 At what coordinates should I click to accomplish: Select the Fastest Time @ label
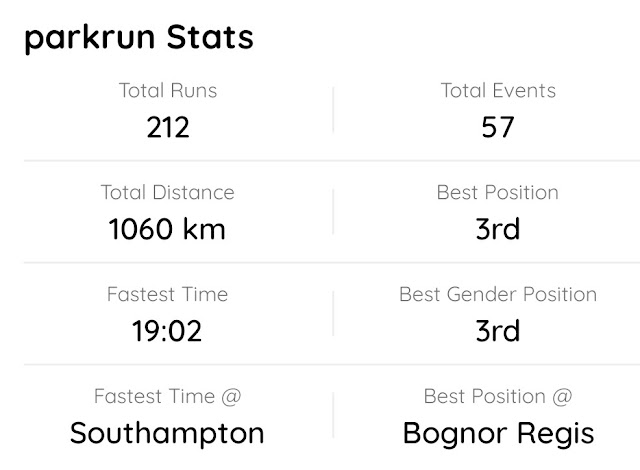(x=167, y=396)
